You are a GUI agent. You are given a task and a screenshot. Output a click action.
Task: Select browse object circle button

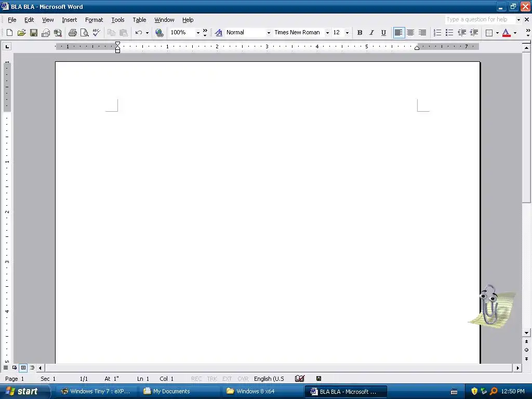click(526, 350)
